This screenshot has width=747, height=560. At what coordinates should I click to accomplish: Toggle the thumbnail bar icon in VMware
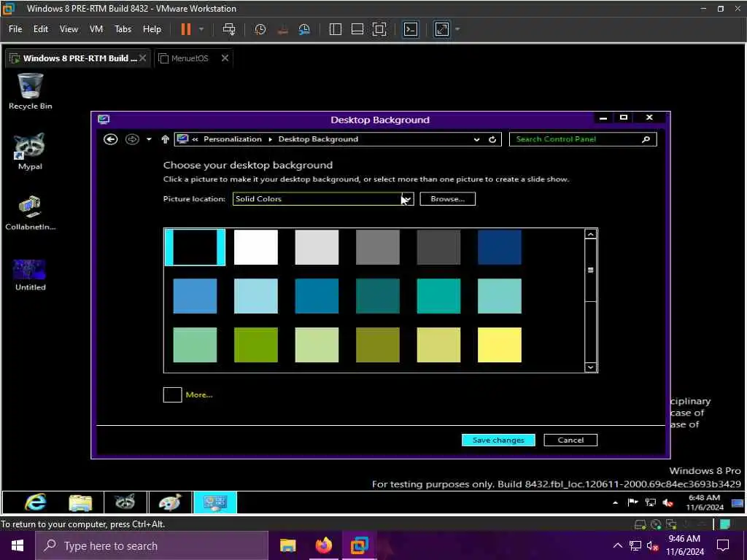click(357, 29)
